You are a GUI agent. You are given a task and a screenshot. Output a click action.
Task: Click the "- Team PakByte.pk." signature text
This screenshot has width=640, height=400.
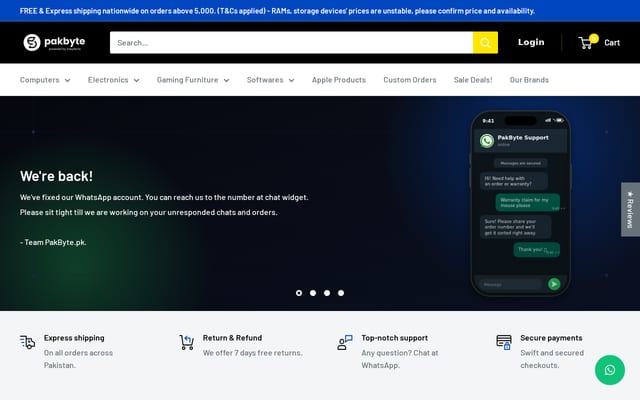[53, 242]
